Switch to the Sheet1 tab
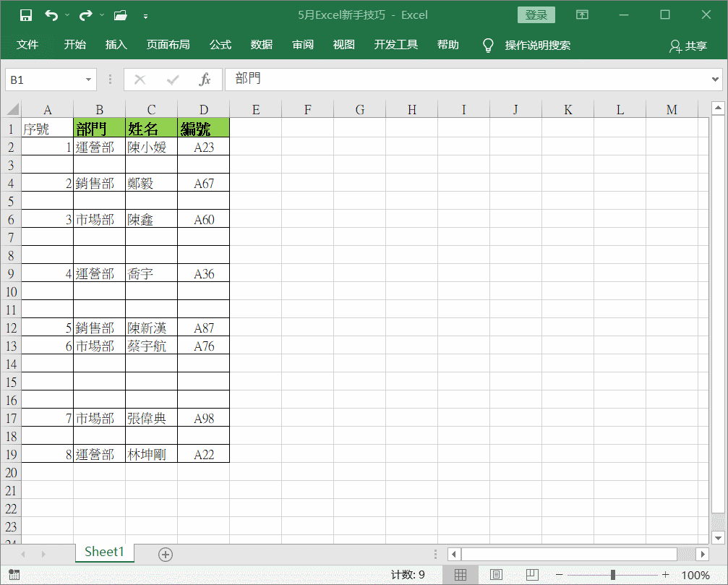 104,552
